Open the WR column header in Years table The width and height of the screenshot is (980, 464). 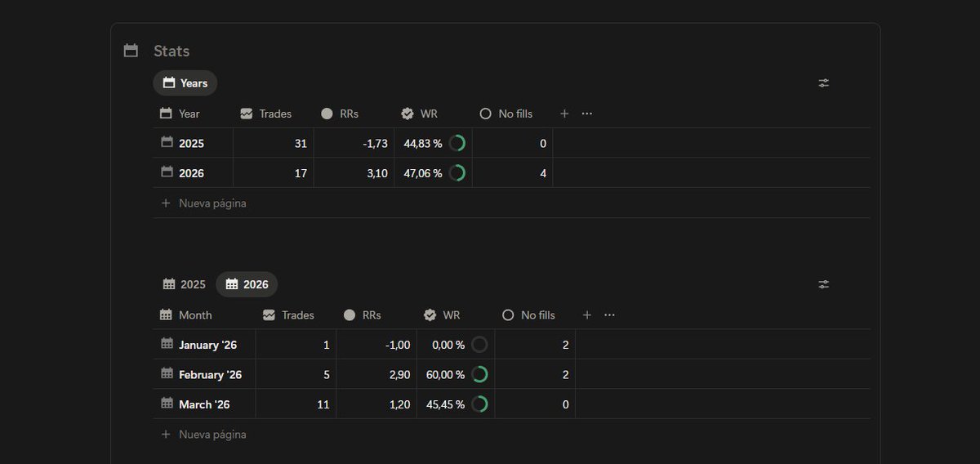click(420, 114)
